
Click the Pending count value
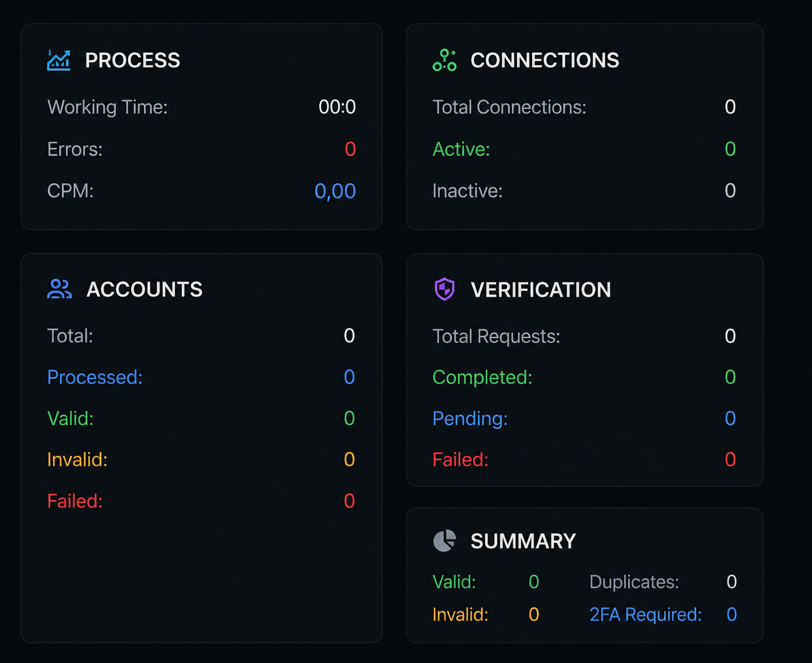pyautogui.click(x=730, y=418)
